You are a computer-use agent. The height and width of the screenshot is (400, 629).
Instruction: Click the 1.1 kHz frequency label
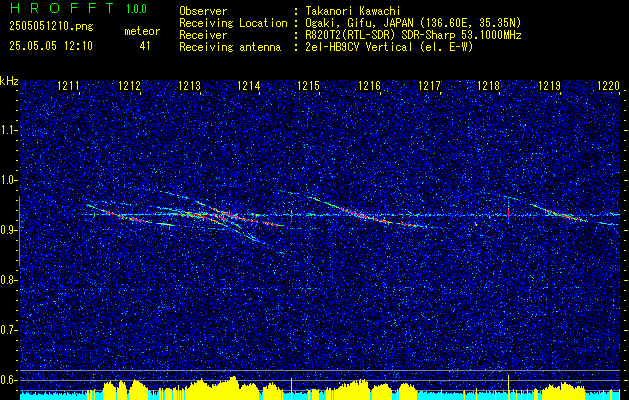[9, 130]
